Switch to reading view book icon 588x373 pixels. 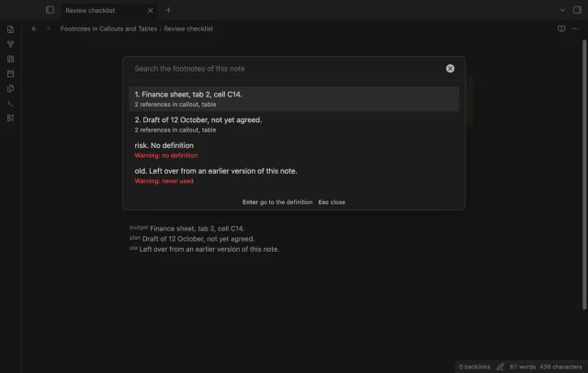click(561, 28)
